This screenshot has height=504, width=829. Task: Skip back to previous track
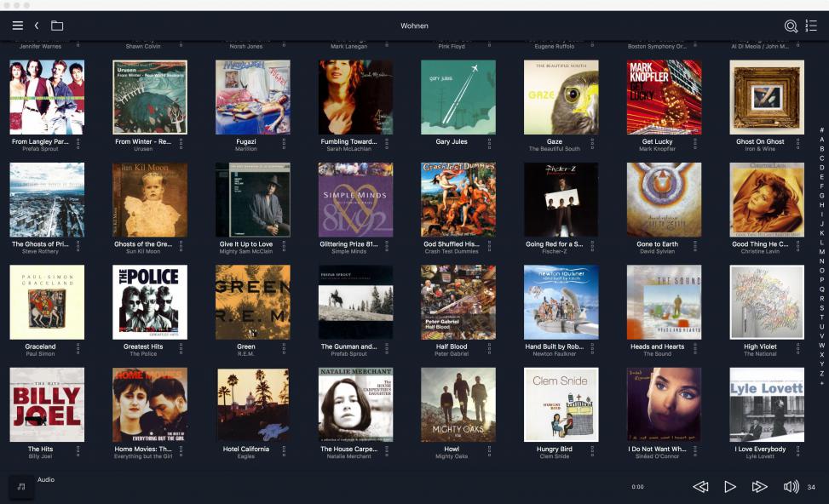[700, 487]
